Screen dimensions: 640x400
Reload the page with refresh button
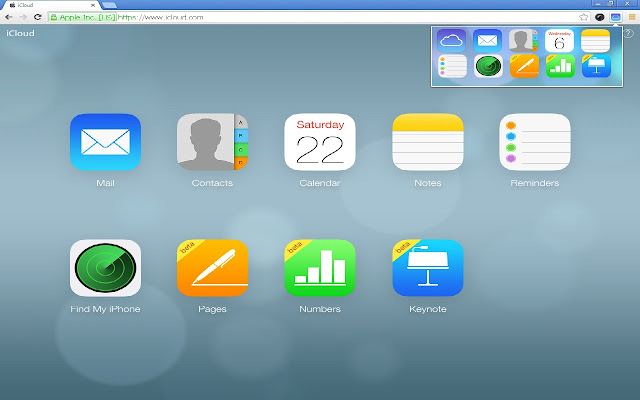(38, 17)
